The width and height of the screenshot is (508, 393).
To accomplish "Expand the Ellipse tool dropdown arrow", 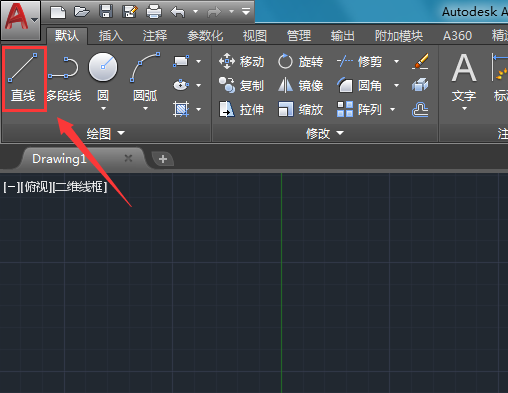I will (x=199, y=85).
